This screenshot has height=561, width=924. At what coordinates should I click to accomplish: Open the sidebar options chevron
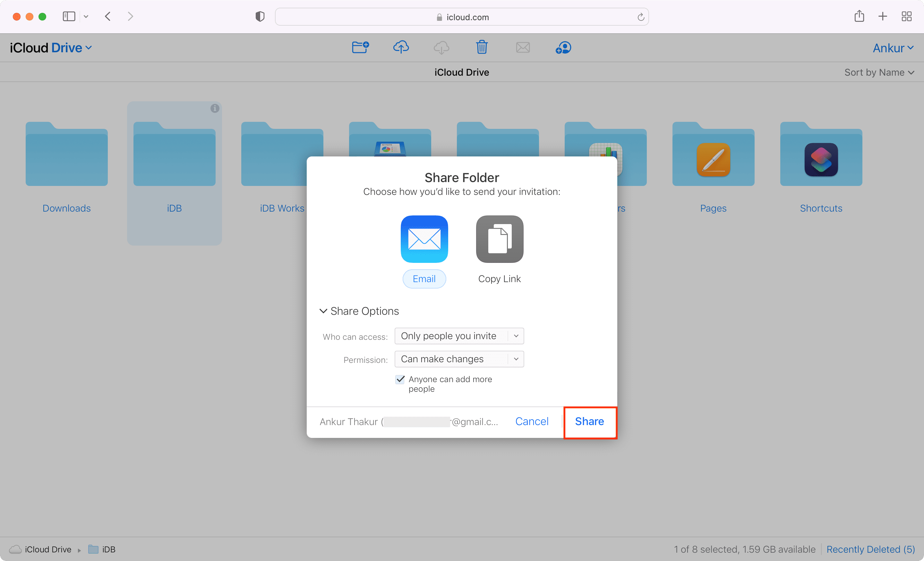click(86, 16)
